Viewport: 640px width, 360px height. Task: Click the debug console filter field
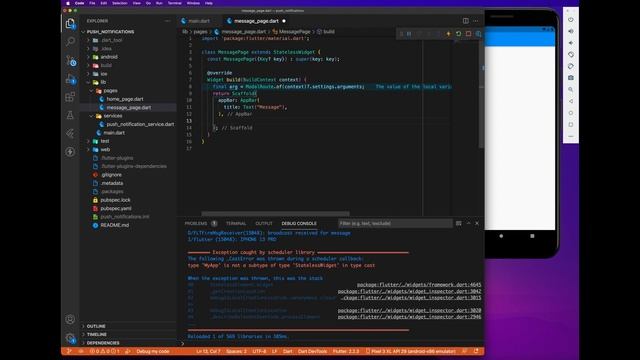tap(395, 223)
